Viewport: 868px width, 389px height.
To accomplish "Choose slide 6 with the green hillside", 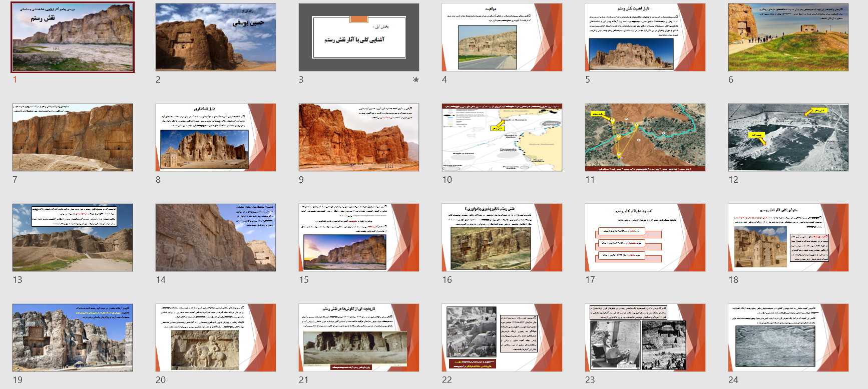I will tap(788, 38).
